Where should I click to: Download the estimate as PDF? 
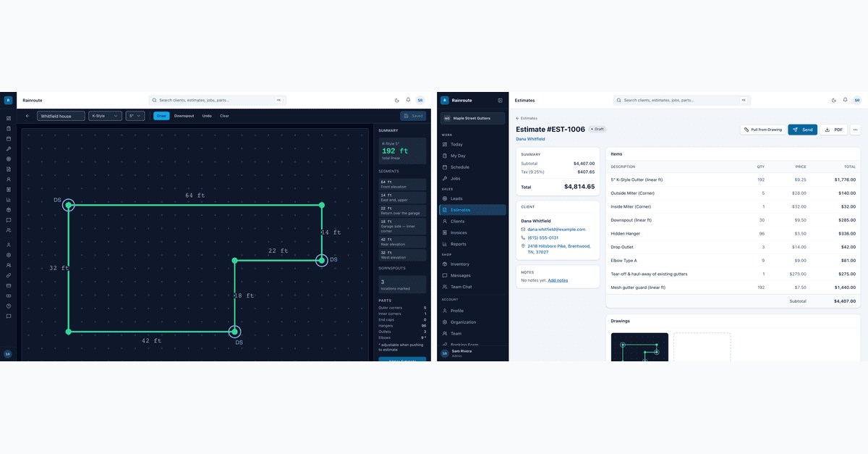click(834, 130)
